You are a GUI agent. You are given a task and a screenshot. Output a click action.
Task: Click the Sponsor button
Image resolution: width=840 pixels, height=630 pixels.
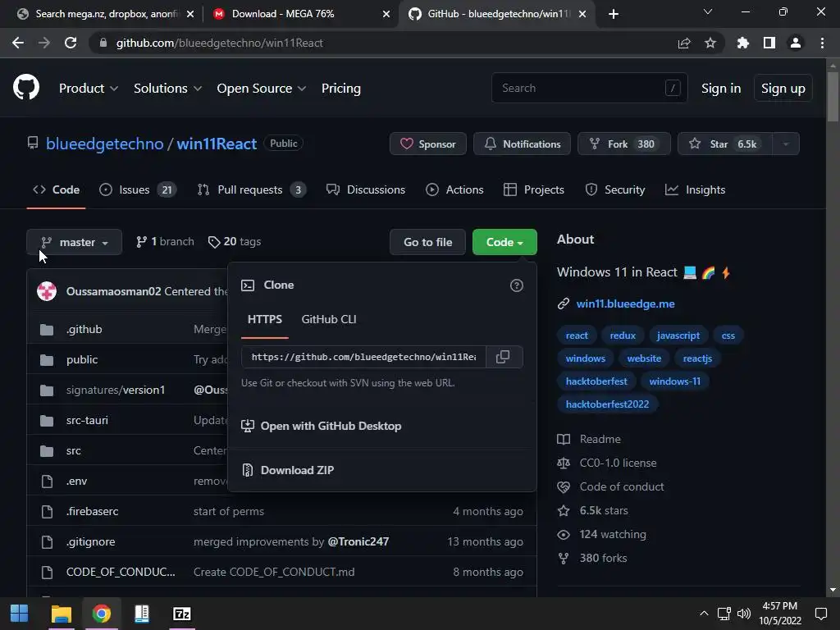(428, 144)
